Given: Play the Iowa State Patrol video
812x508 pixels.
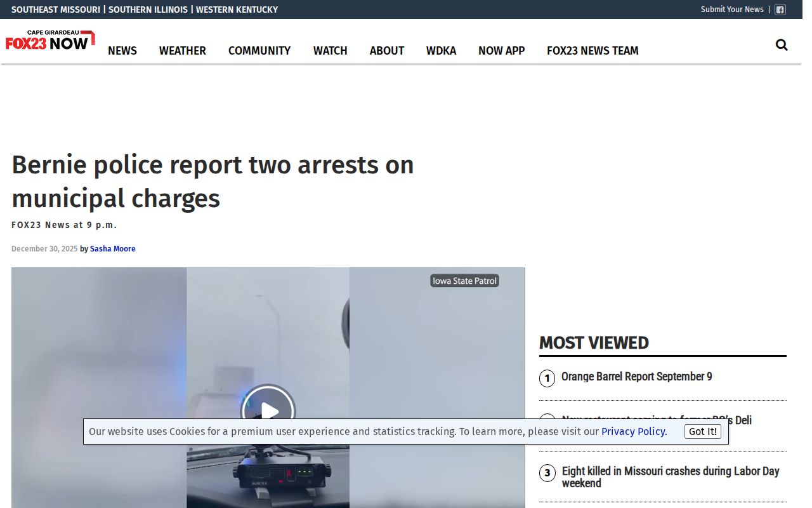Looking at the screenshot, I should pyautogui.click(x=268, y=411).
